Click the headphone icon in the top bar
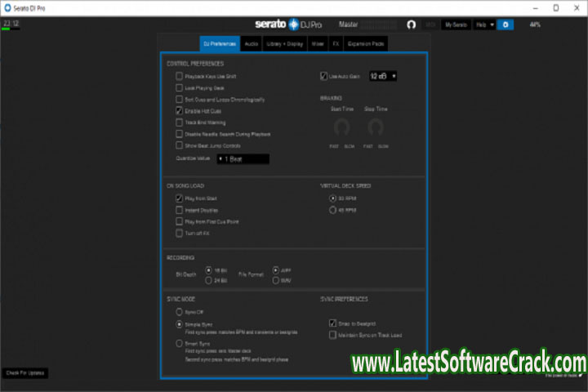Image resolution: width=588 pixels, height=392 pixels. [x=412, y=25]
